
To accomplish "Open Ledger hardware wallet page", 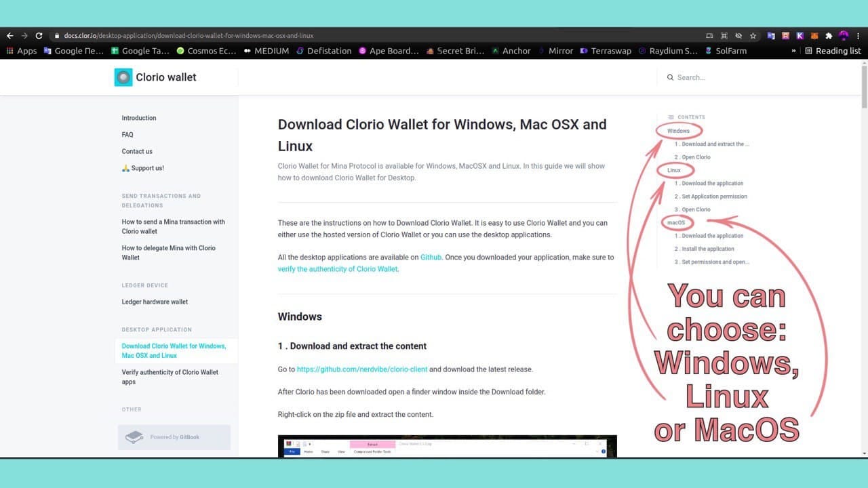I will 155,302.
